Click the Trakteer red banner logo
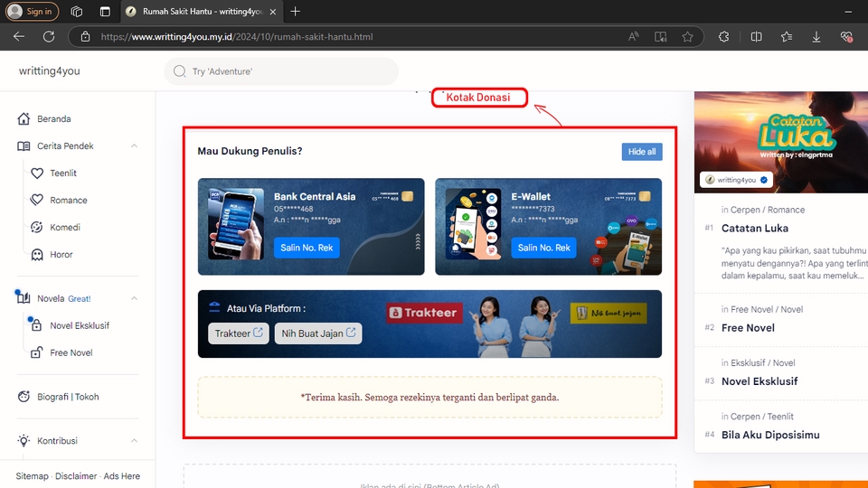Viewport: 868px width, 488px height. coord(424,313)
